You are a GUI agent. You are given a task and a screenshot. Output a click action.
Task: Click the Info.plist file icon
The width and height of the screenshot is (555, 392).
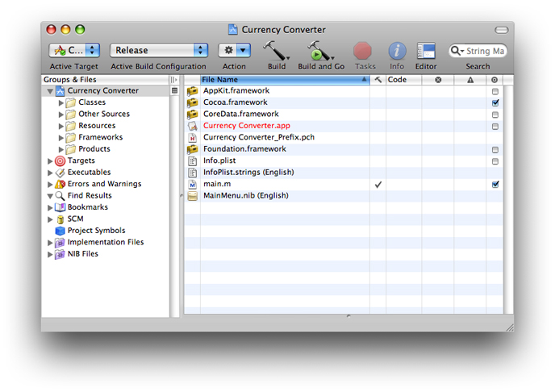(193, 161)
